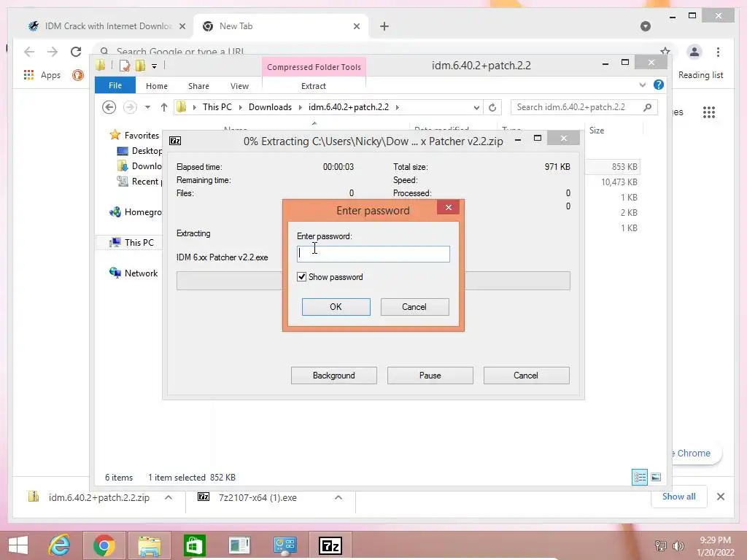Click Properties icon in Quick Access Toolbar
The width and height of the screenshot is (747, 560).
click(x=125, y=65)
